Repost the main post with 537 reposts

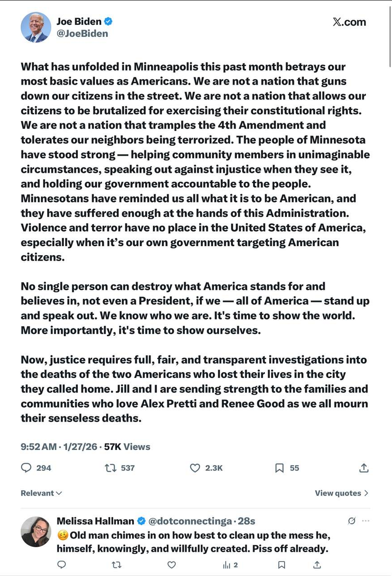[x=111, y=468]
